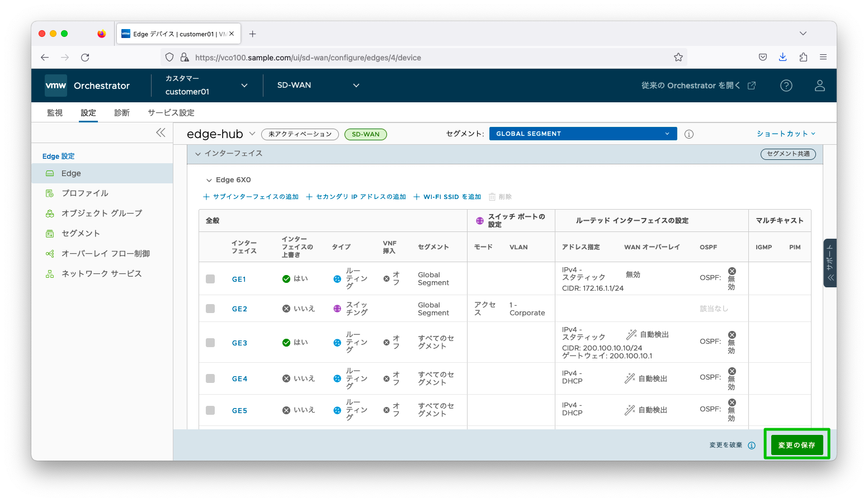The image size is (868, 502).
Task: Click the 変更の保存 button
Action: pyautogui.click(x=797, y=445)
